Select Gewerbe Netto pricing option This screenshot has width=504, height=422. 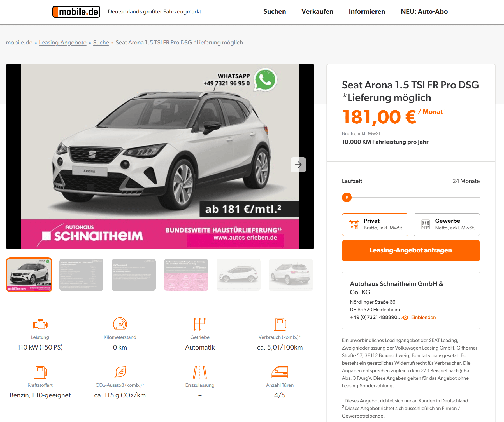(447, 224)
